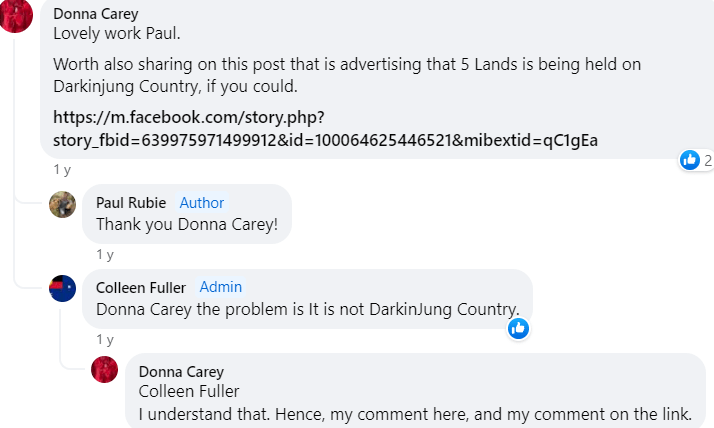Visit Paul Rubie's profile via his name
Viewport: 714px width, 428px height.
131,203
